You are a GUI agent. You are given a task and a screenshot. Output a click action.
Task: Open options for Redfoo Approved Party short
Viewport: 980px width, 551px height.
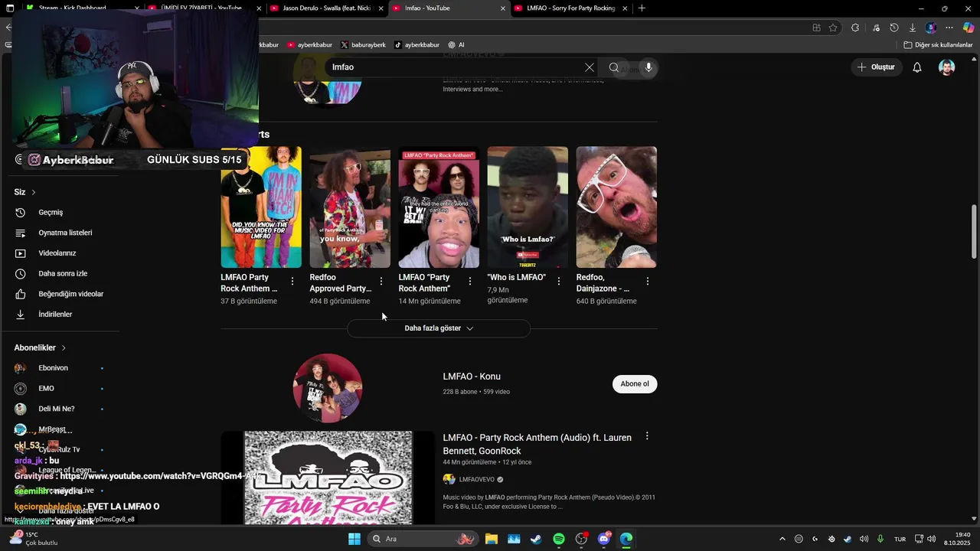pos(381,282)
